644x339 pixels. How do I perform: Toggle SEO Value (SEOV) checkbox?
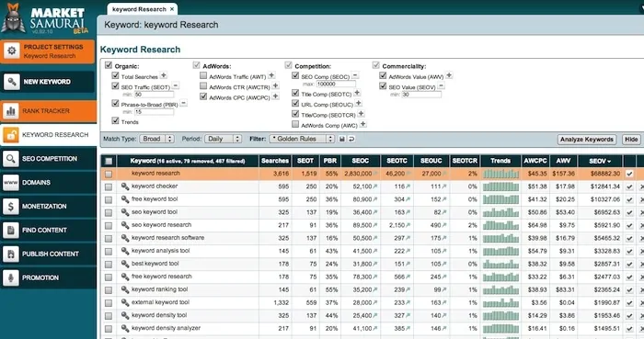tap(383, 86)
